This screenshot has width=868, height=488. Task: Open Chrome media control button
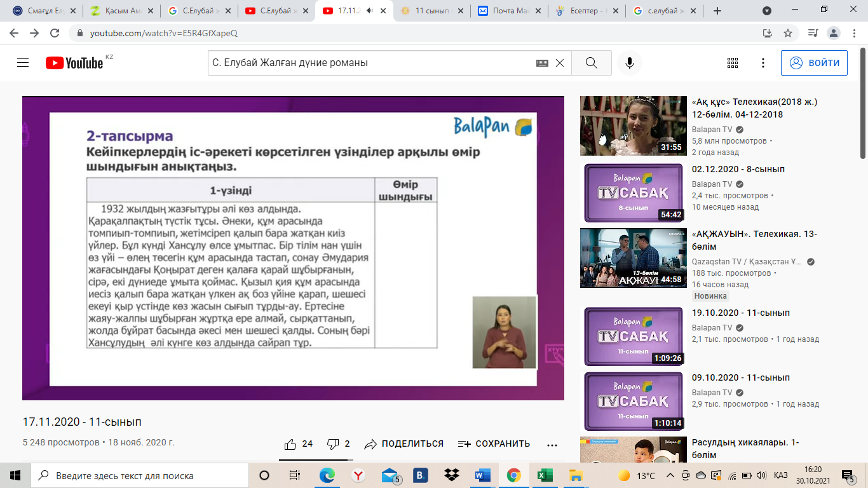813,33
